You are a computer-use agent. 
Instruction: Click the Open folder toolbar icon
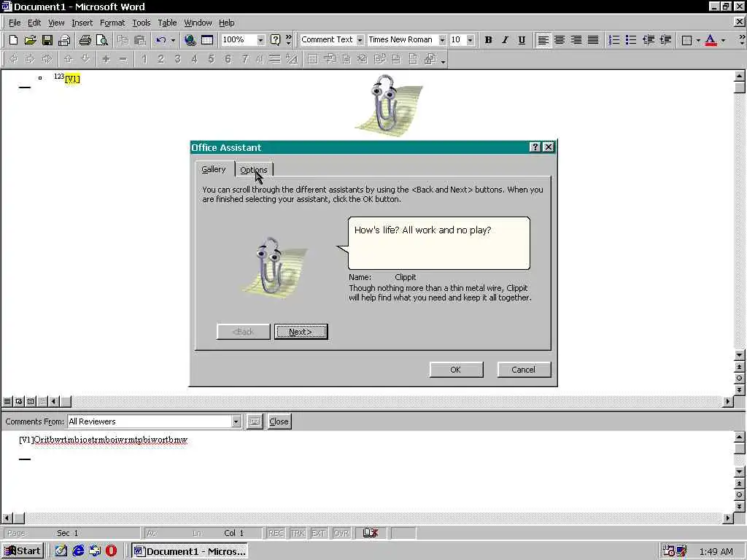(x=30, y=40)
